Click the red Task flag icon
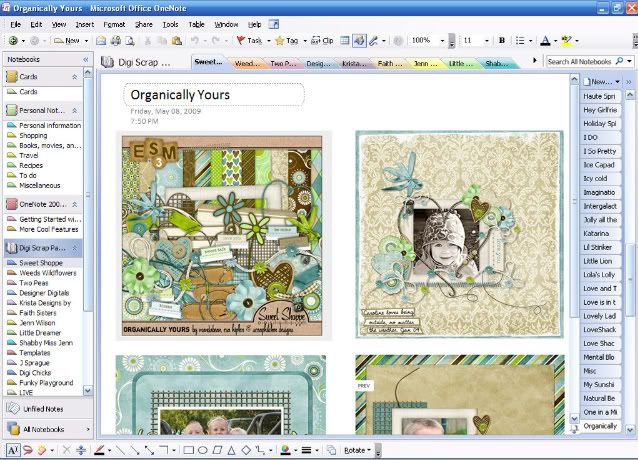 point(241,40)
